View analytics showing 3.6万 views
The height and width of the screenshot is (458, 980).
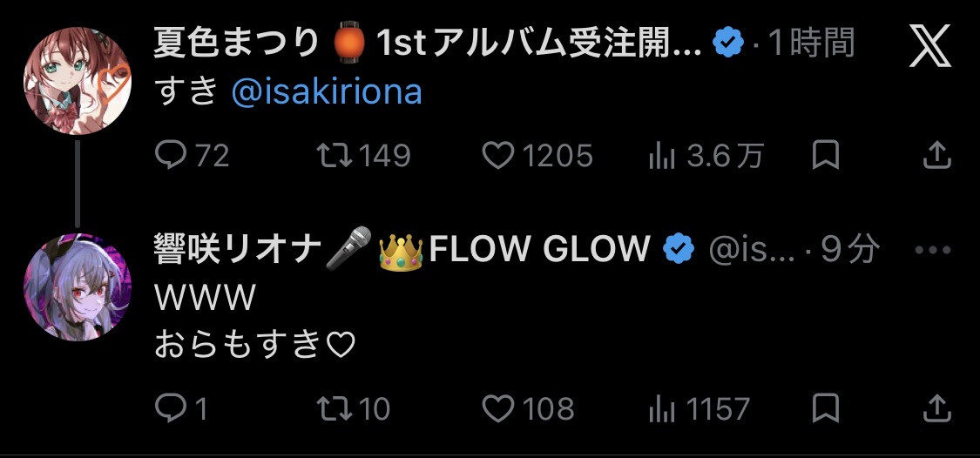pos(664,156)
